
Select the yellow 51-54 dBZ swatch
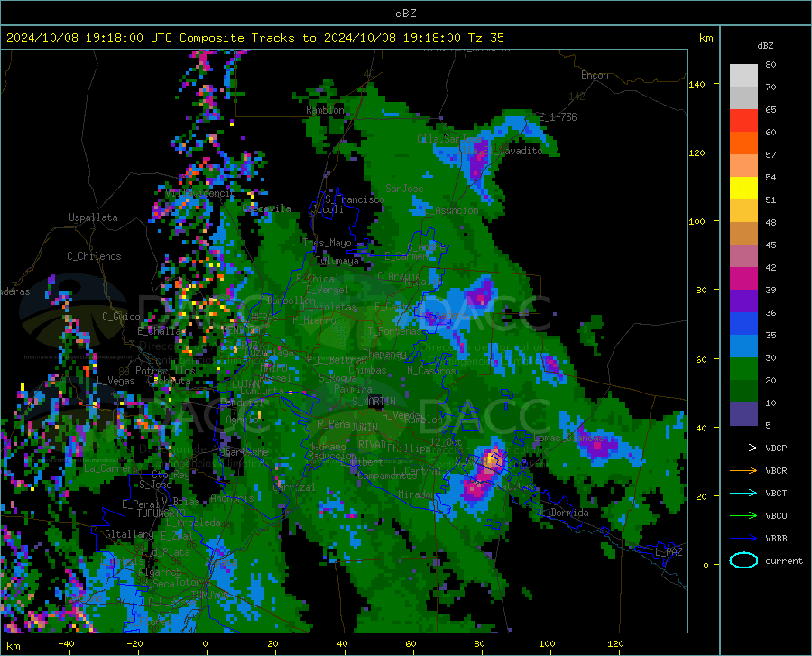pos(743,189)
